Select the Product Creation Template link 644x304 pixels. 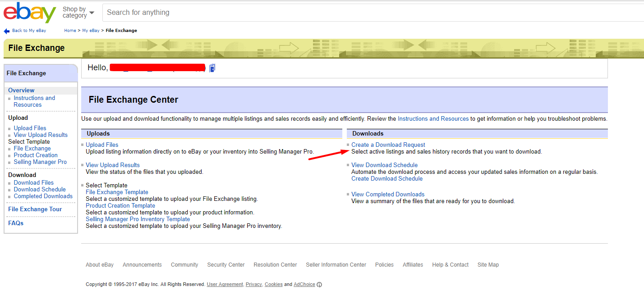point(120,206)
